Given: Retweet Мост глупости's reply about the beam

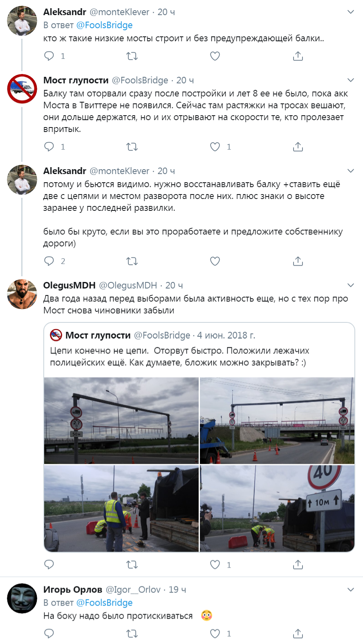Looking at the screenshot, I should [132, 147].
